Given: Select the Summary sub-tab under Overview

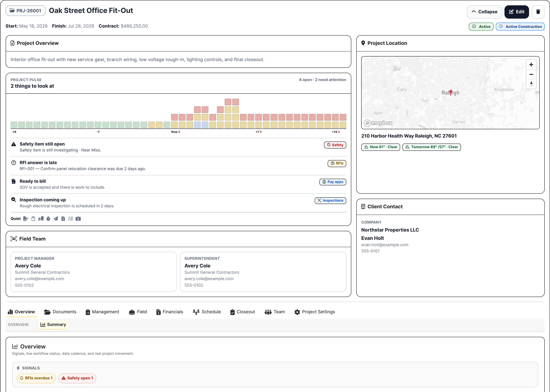Looking at the screenshot, I should coord(53,325).
